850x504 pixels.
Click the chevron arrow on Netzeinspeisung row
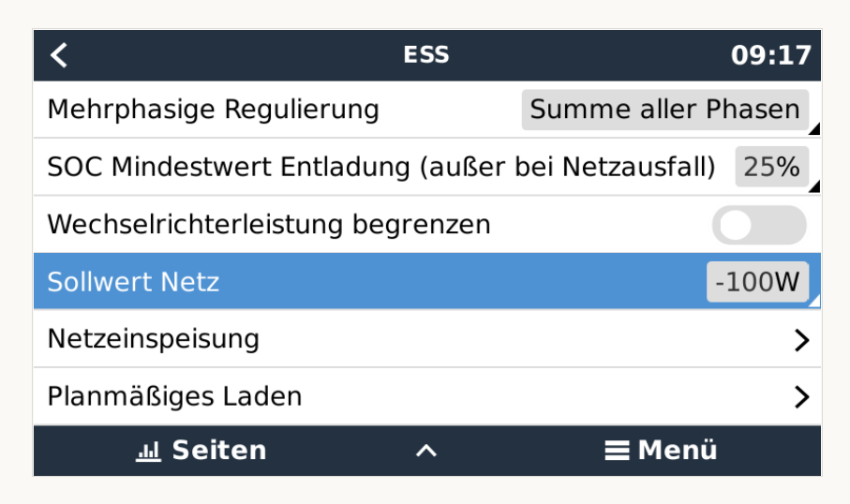click(x=802, y=340)
